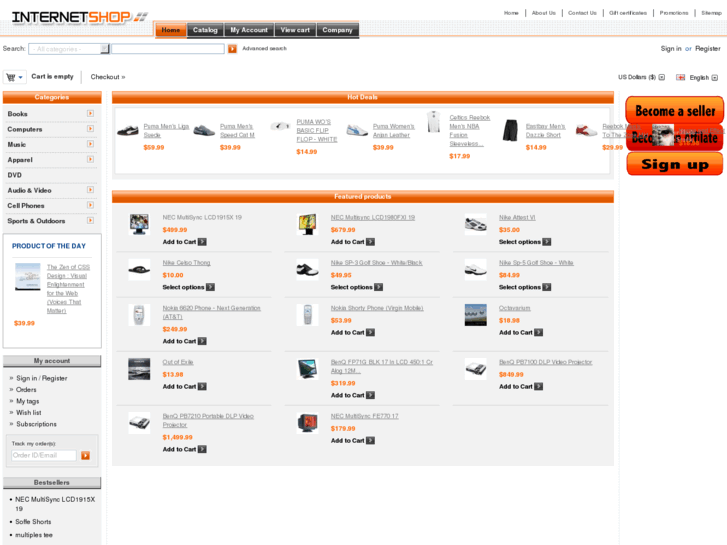
Task: Go to the Home tab
Action: (171, 30)
